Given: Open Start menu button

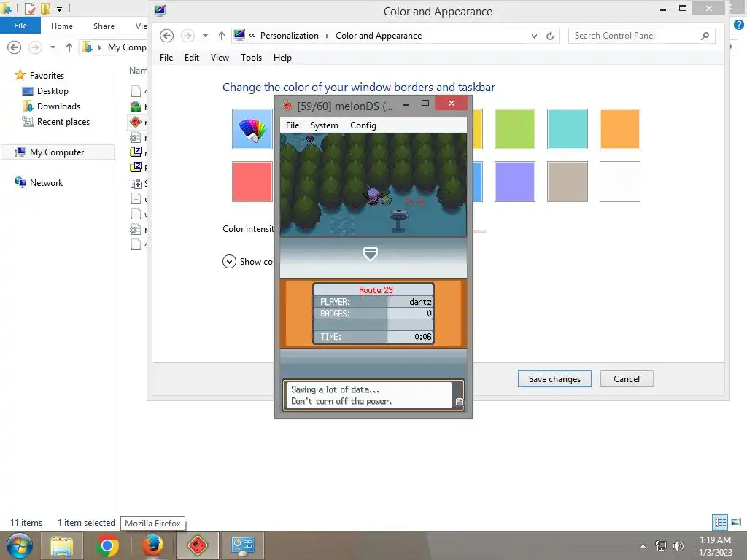Looking at the screenshot, I should click(19, 545).
